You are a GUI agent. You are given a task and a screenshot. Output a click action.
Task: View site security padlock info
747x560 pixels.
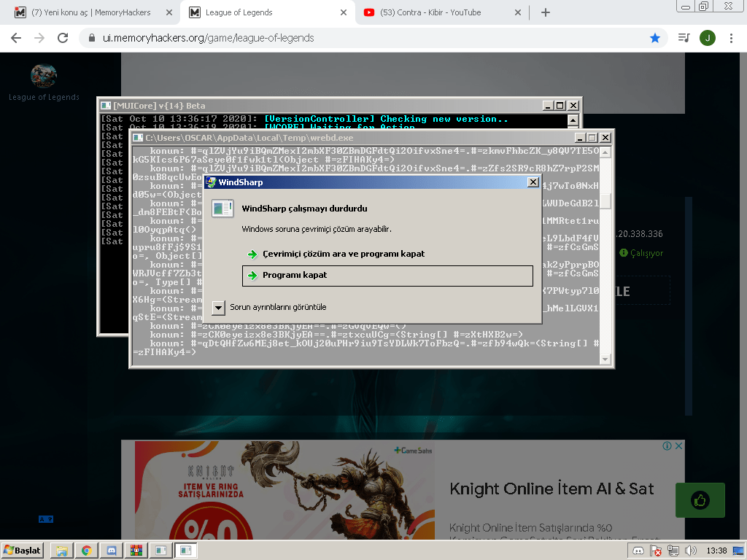tap(92, 38)
